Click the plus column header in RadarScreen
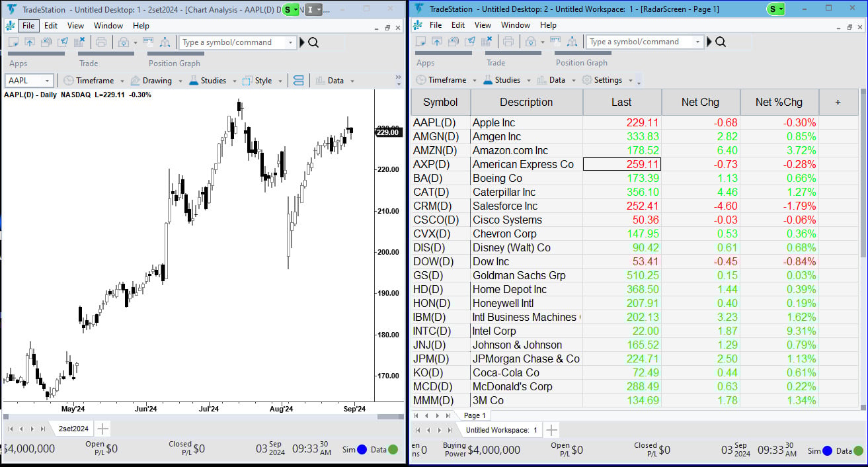 coord(838,102)
